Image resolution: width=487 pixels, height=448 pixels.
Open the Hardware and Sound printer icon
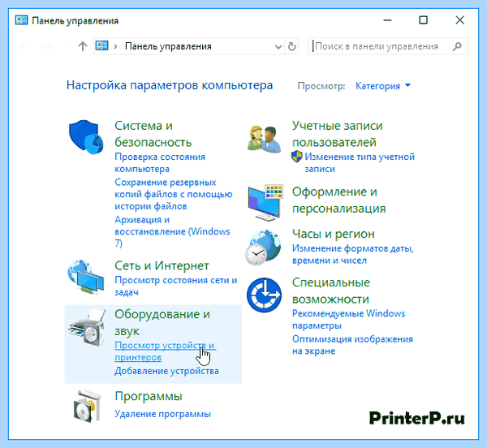(87, 327)
